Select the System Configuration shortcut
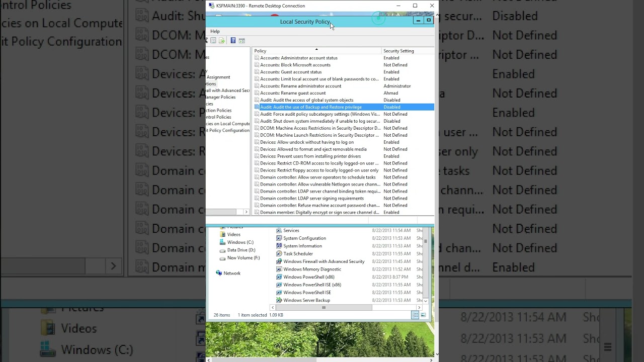Image resolution: width=644 pixels, height=362 pixels. [301, 238]
